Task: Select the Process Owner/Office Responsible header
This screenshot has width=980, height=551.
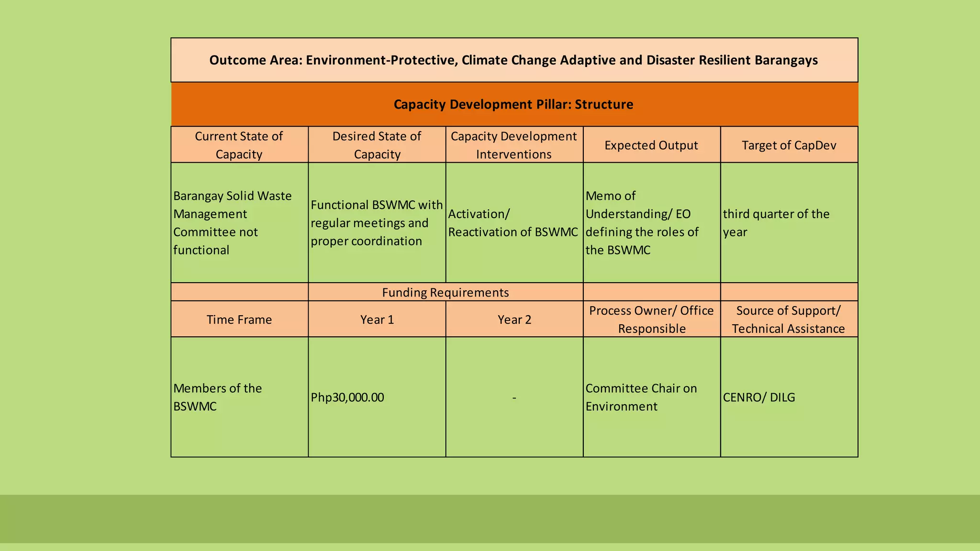Action: (651, 320)
